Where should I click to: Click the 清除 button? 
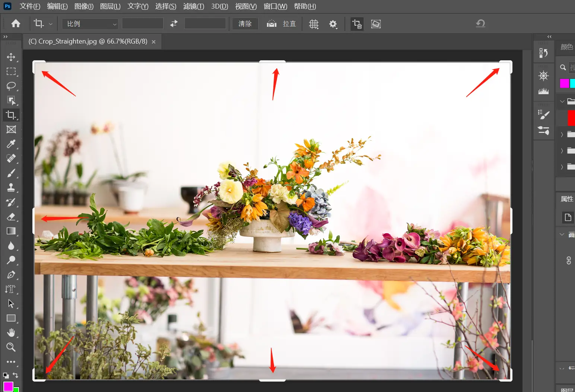pyautogui.click(x=245, y=24)
